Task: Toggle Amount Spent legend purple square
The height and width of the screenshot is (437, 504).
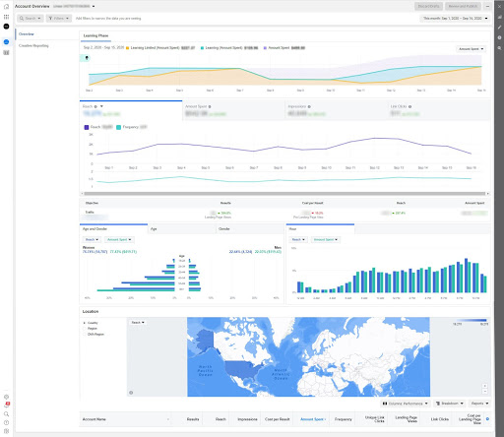Action: 265,48
